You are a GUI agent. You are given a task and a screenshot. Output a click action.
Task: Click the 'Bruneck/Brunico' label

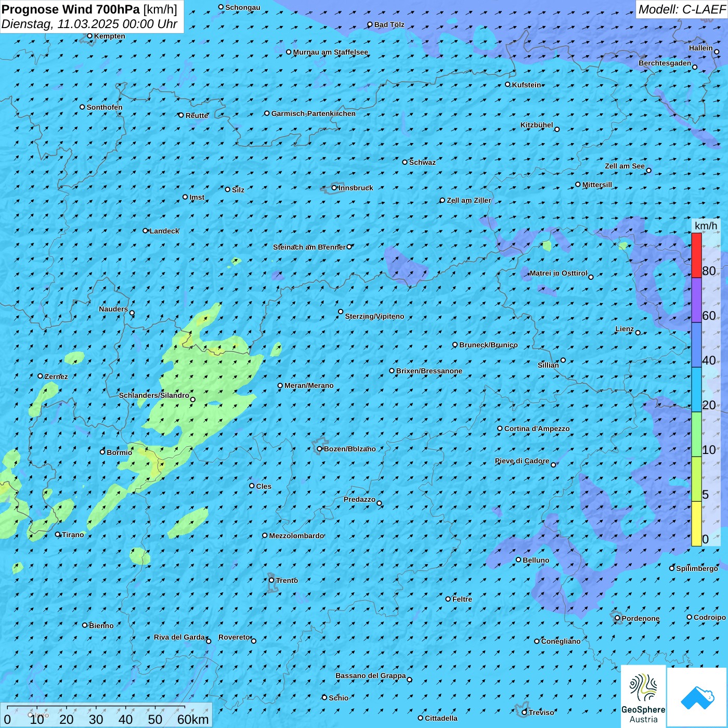[488, 345]
